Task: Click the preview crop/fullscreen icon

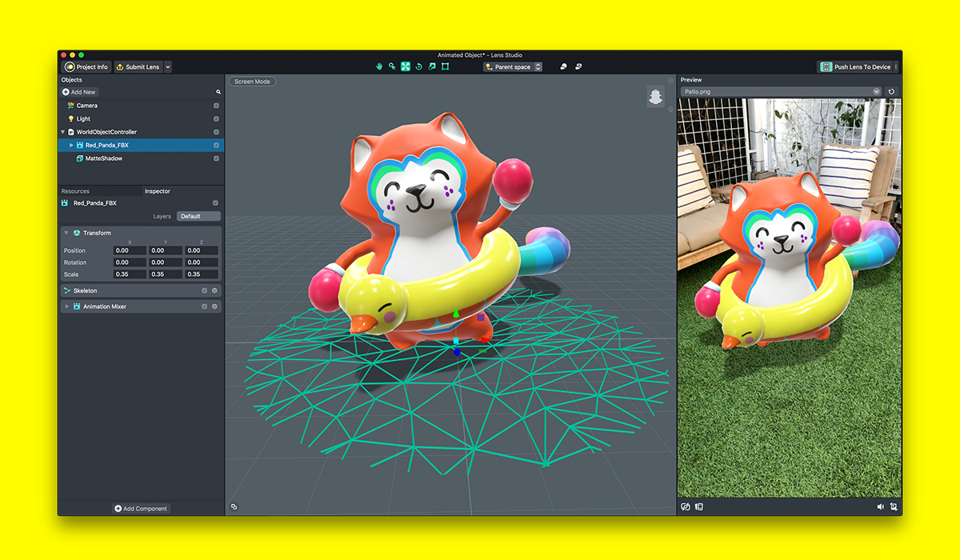Action: (894, 506)
